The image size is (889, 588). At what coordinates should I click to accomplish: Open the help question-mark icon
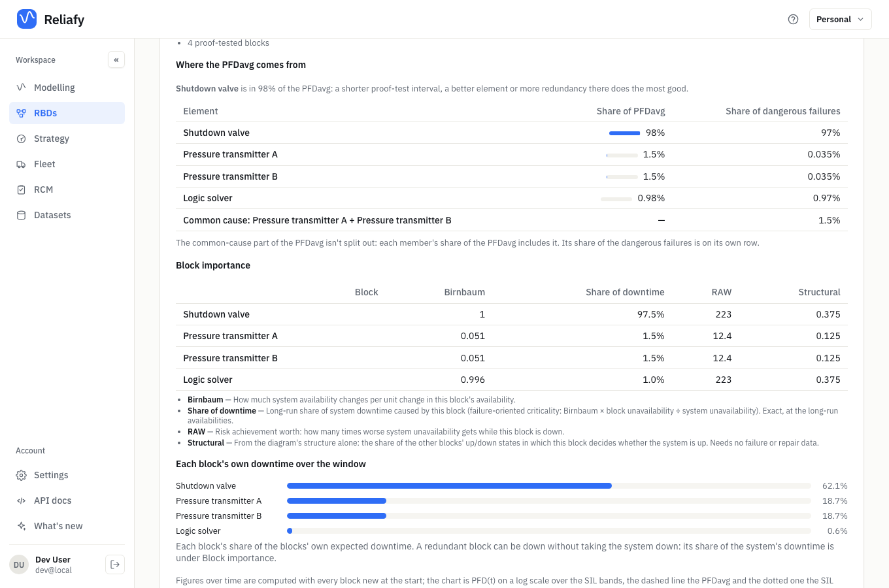(793, 20)
